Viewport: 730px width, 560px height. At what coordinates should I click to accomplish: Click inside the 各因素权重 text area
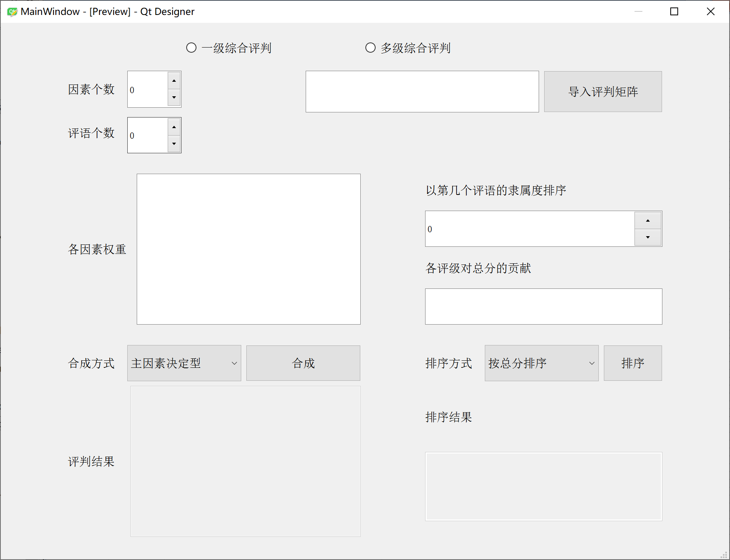[248, 248]
